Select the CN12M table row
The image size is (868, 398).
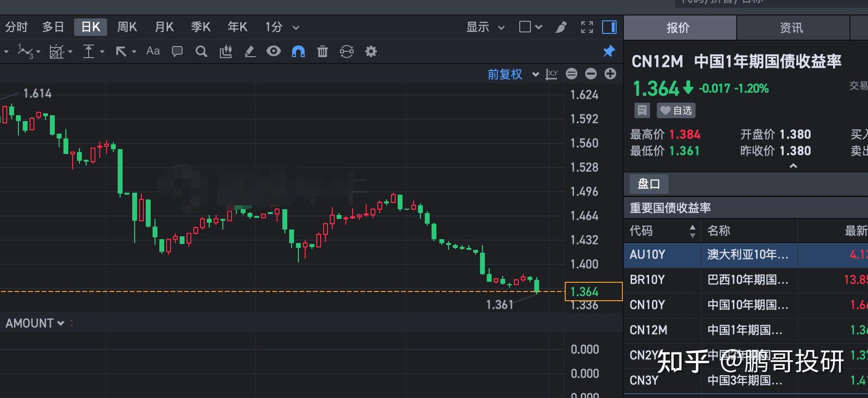(746, 330)
